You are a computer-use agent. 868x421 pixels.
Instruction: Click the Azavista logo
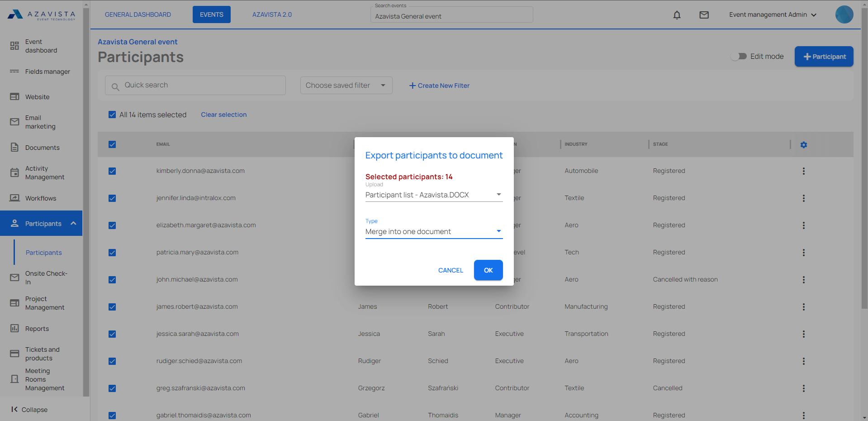tap(41, 15)
